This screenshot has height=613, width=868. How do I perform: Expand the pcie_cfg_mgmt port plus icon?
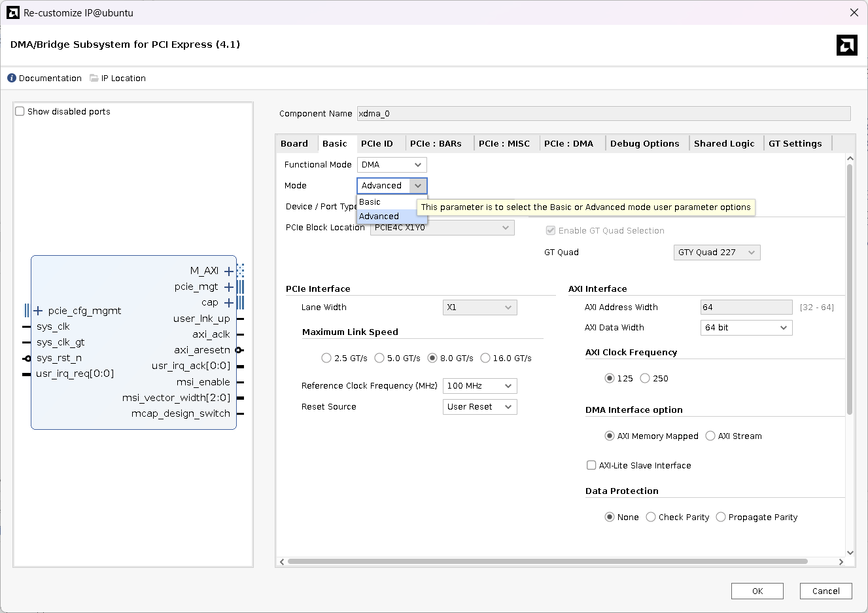pos(38,311)
